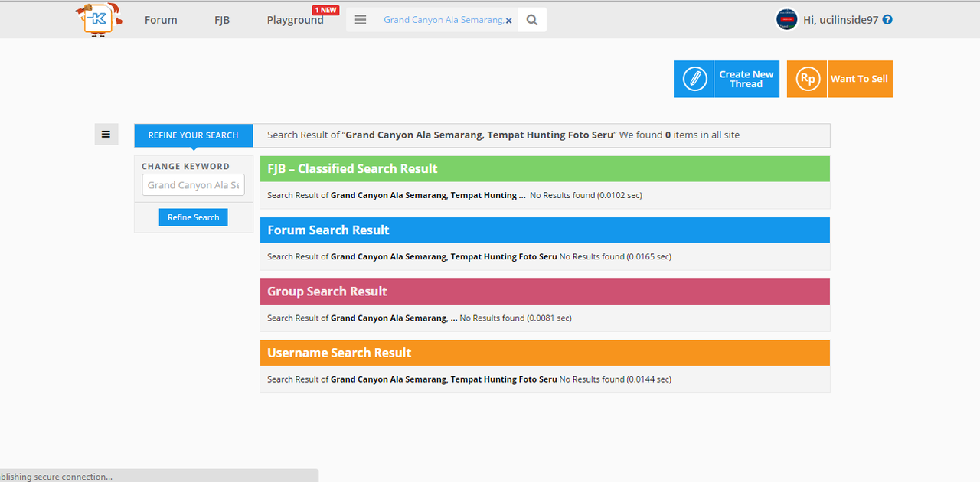The width and height of the screenshot is (980, 482).
Task: Open the search category hamburger menu
Action: tap(361, 20)
